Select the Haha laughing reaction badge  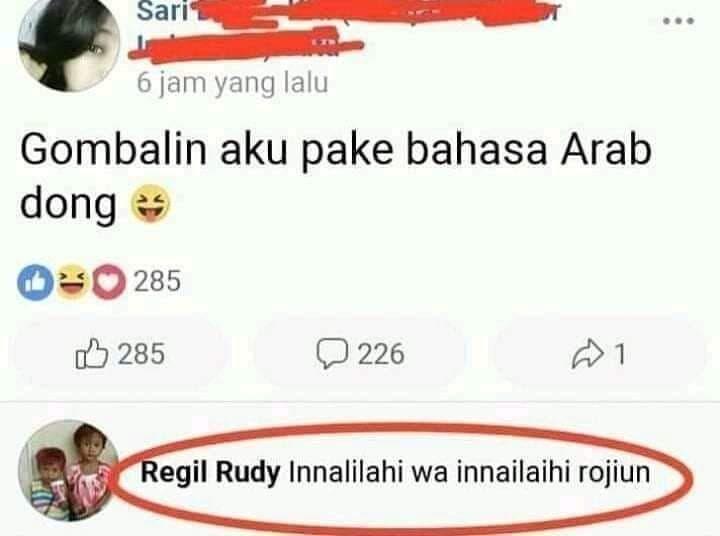[73, 281]
